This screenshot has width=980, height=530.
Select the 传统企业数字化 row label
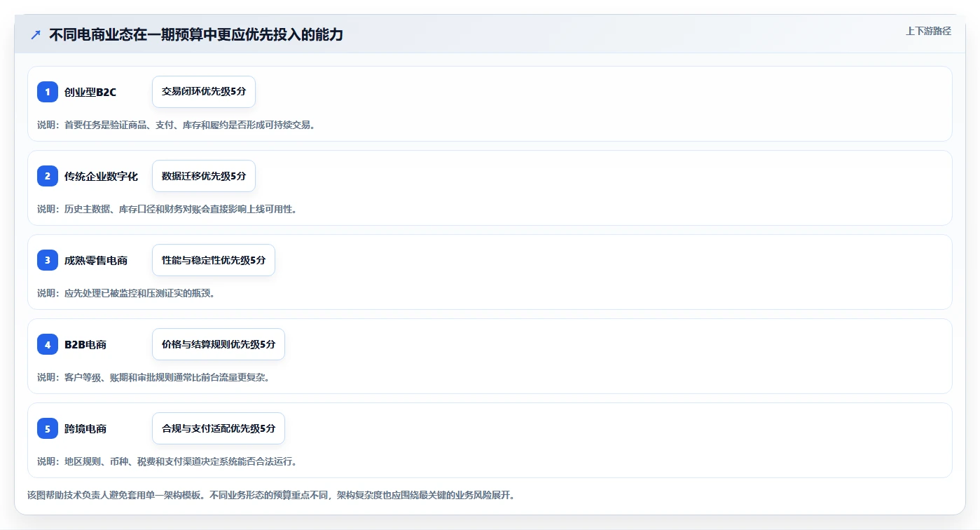(x=101, y=176)
